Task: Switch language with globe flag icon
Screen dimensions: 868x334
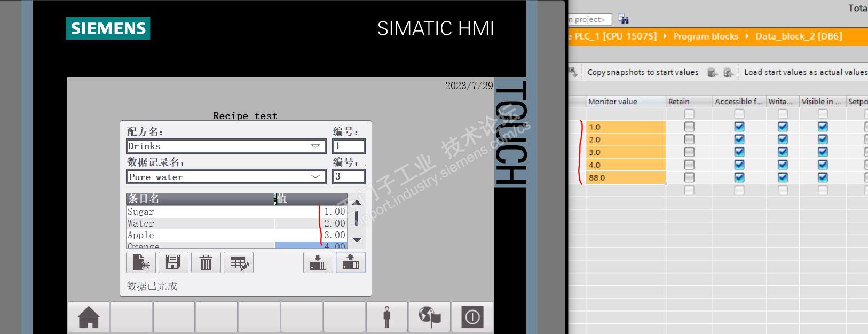Action: [x=430, y=317]
